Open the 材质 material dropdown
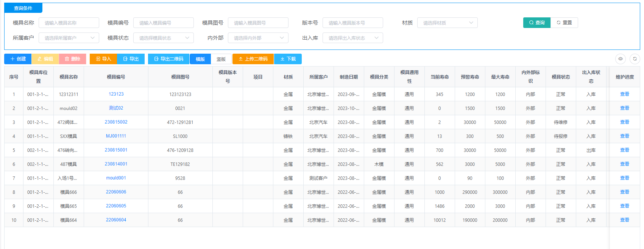This screenshot has height=249, width=644. point(447,23)
